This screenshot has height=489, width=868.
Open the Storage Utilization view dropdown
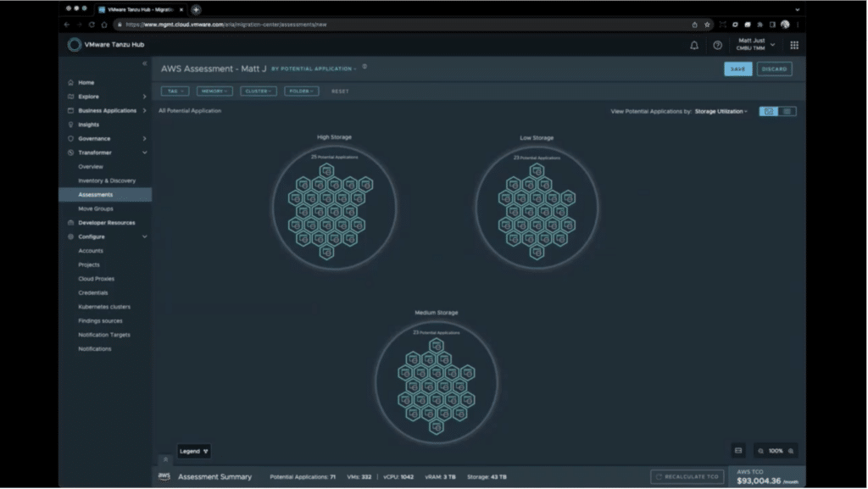(x=721, y=111)
